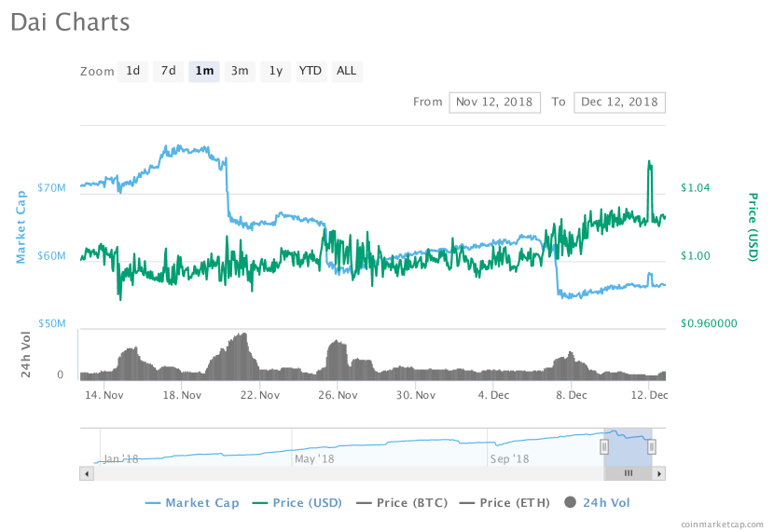
Task: Select the YTD zoom range
Action: tap(311, 71)
